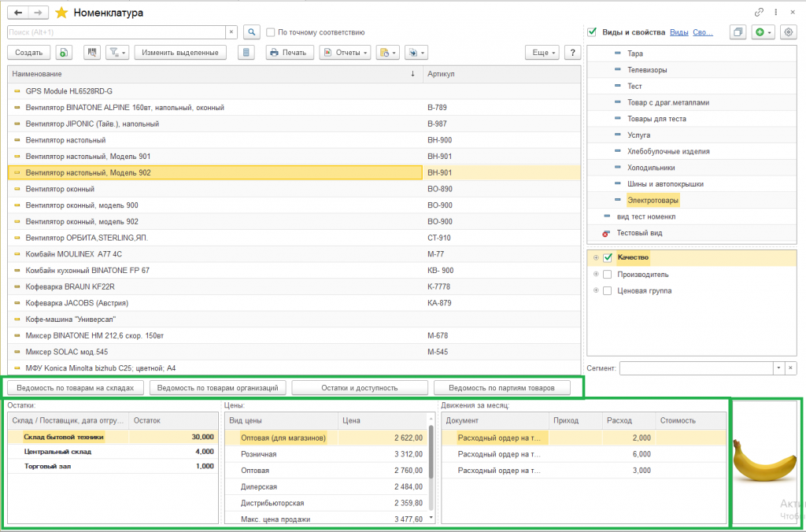806x532 pixels.
Task: Tick the Производитель checkbox
Action: click(x=607, y=275)
